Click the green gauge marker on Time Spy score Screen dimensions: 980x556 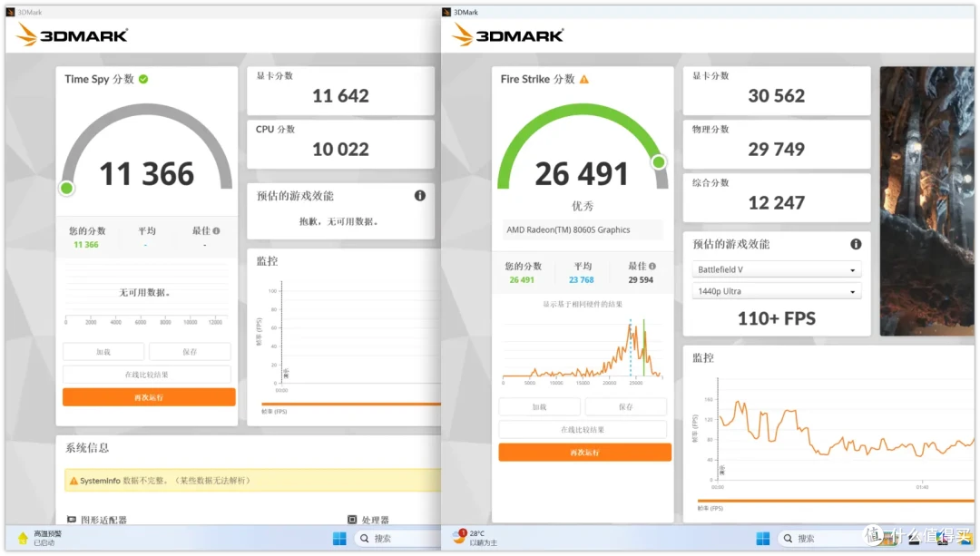tap(67, 188)
